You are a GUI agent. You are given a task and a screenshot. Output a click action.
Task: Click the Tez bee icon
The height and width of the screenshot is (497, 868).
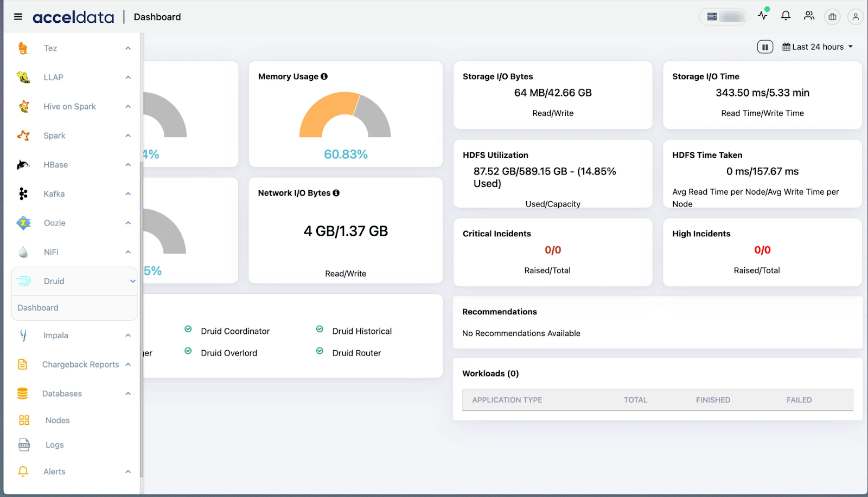[23, 48]
